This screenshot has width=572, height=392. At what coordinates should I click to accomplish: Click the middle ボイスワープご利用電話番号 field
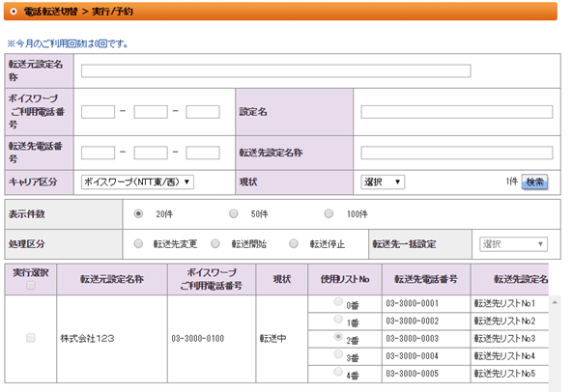(151, 112)
